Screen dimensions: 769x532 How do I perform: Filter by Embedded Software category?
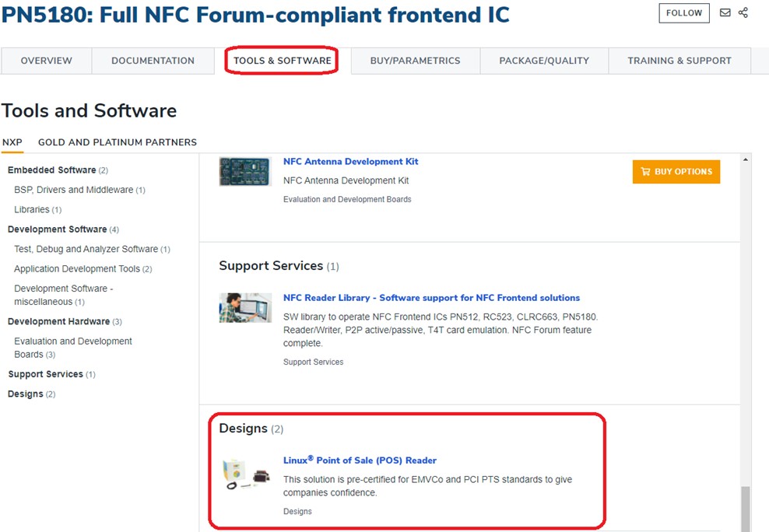click(52, 170)
